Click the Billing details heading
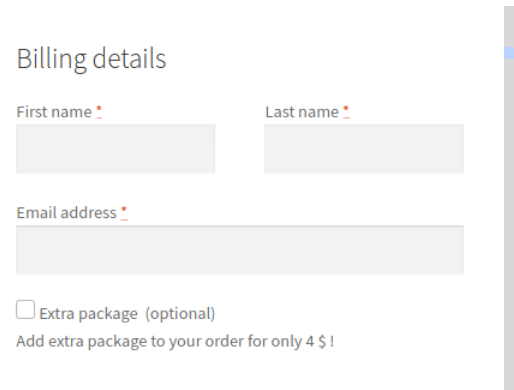This screenshot has height=390, width=514. [91, 59]
